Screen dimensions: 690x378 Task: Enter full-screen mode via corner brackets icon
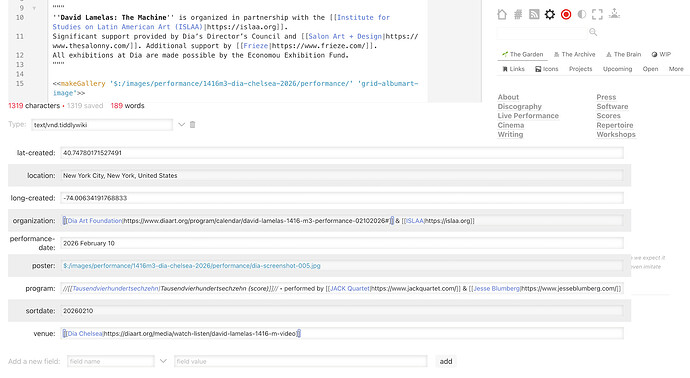[597, 15]
